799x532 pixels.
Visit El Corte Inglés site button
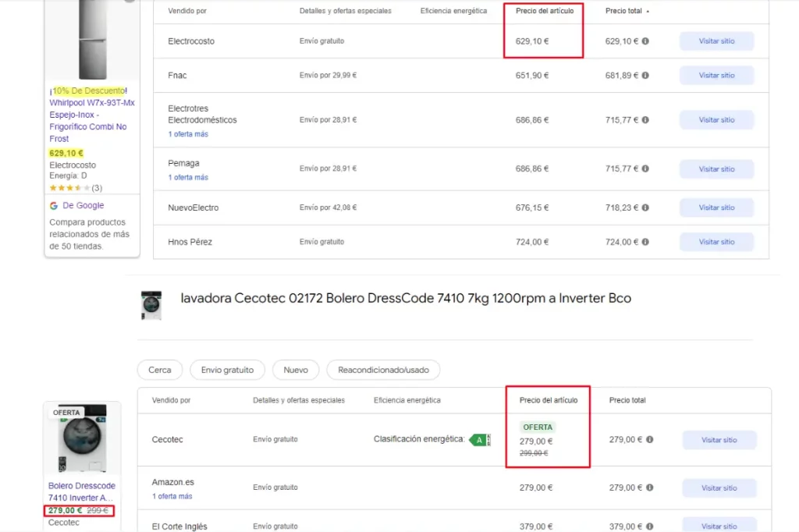tap(719, 526)
